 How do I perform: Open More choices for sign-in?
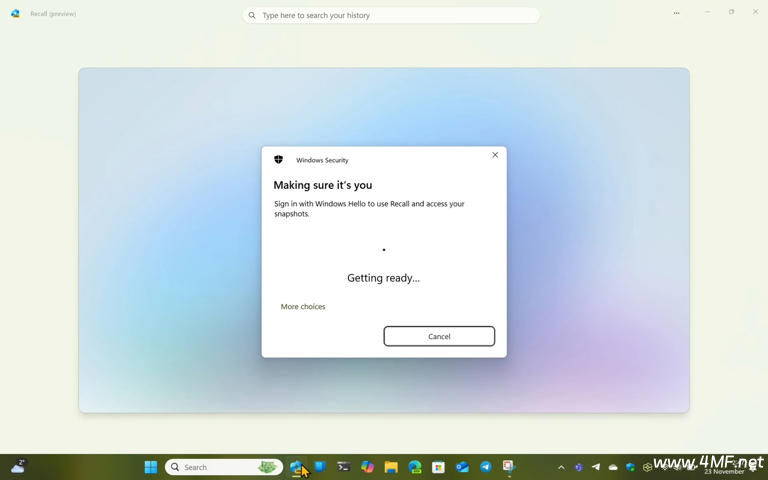pyautogui.click(x=303, y=307)
